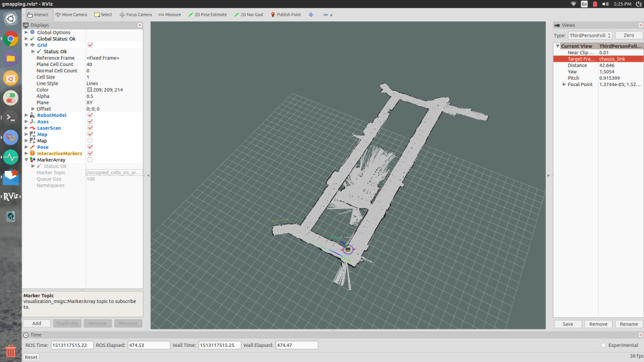Open the Ubuntu dash search icon
Image resolution: width=644 pixels, height=362 pixels.
coord(11,19)
